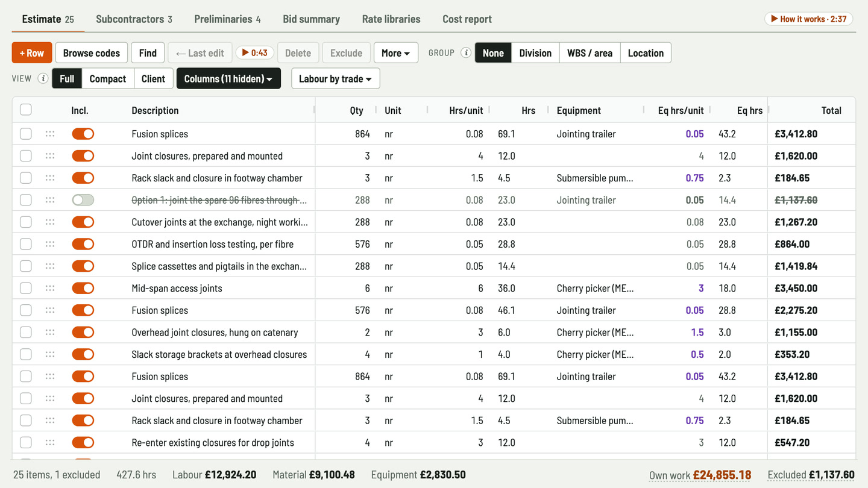
Task: Turn off Incl. toggle for Cutover joints
Action: (83, 222)
